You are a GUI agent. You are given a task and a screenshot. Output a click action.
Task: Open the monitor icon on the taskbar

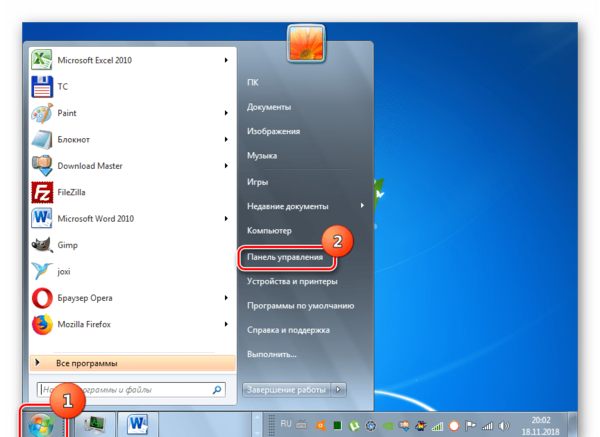tap(95, 424)
